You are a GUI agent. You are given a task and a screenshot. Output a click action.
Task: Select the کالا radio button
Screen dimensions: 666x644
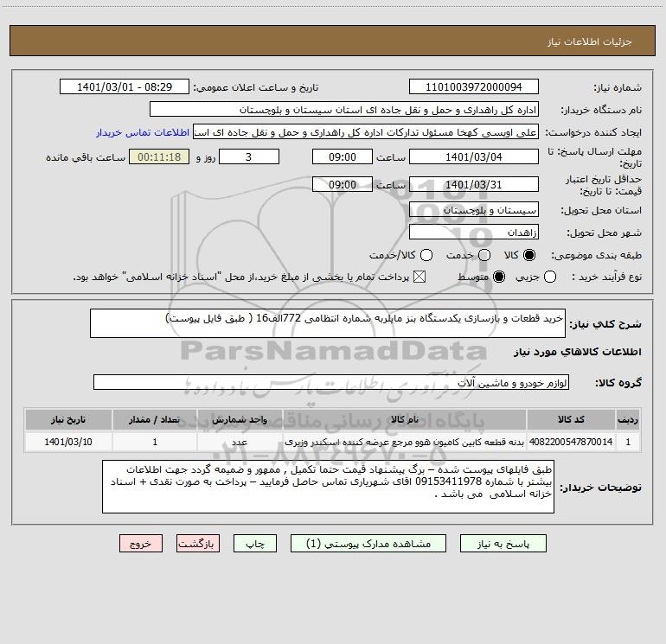pyautogui.click(x=529, y=255)
